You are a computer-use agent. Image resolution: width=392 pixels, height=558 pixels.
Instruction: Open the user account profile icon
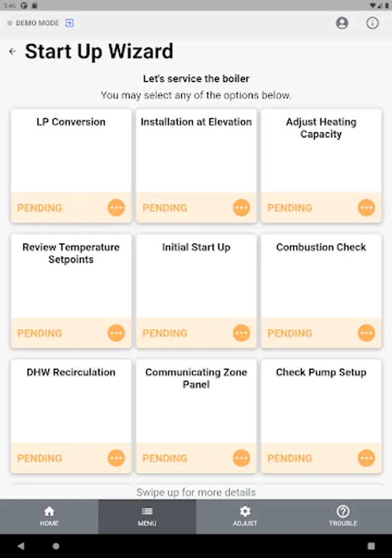point(342,23)
